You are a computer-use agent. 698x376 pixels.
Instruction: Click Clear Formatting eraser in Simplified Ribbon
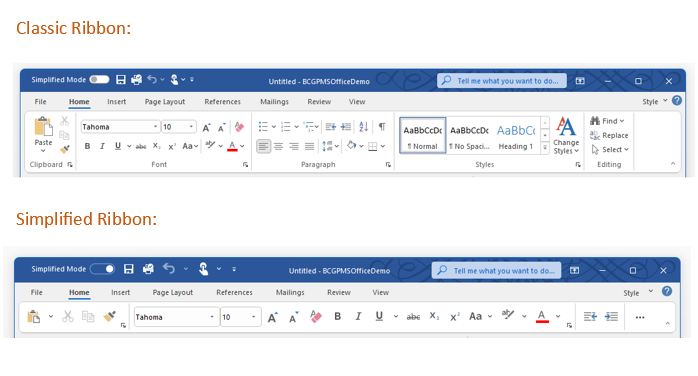coord(316,316)
